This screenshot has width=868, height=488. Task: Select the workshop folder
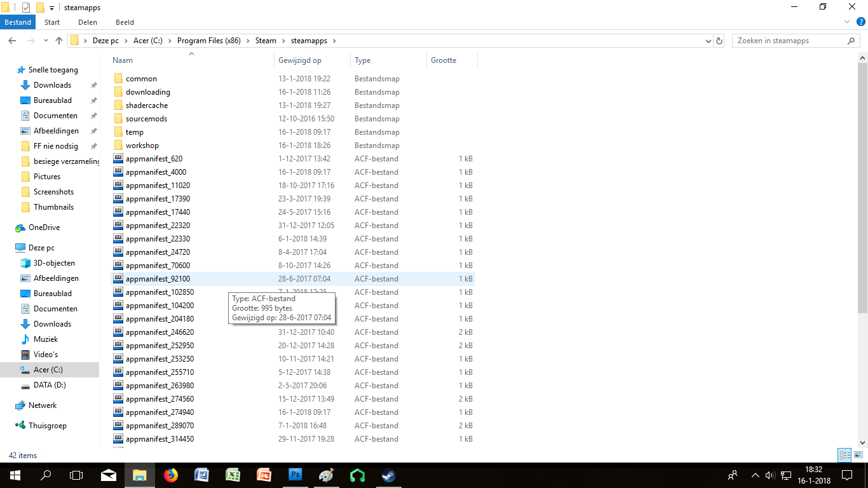142,146
